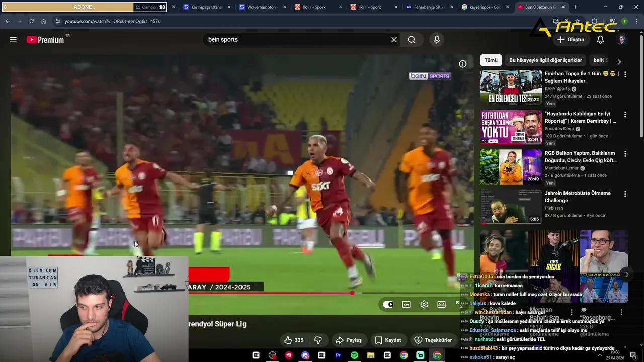Open Windows notification center icon
644x362 pixels.
tap(633, 355)
